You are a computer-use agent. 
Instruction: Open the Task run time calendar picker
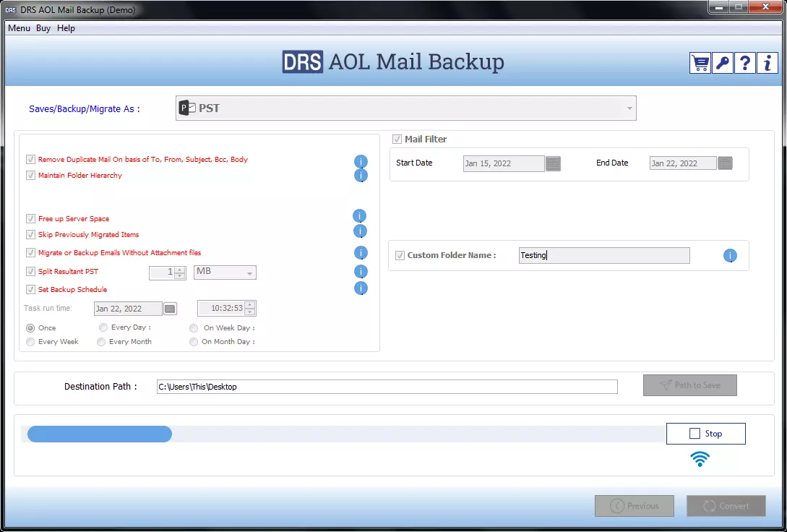coord(170,309)
